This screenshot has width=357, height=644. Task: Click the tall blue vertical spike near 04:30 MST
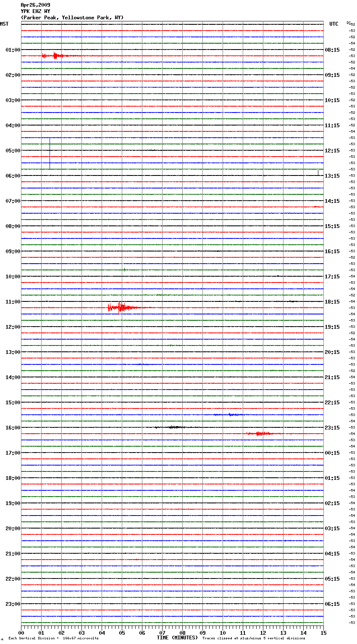point(50,153)
